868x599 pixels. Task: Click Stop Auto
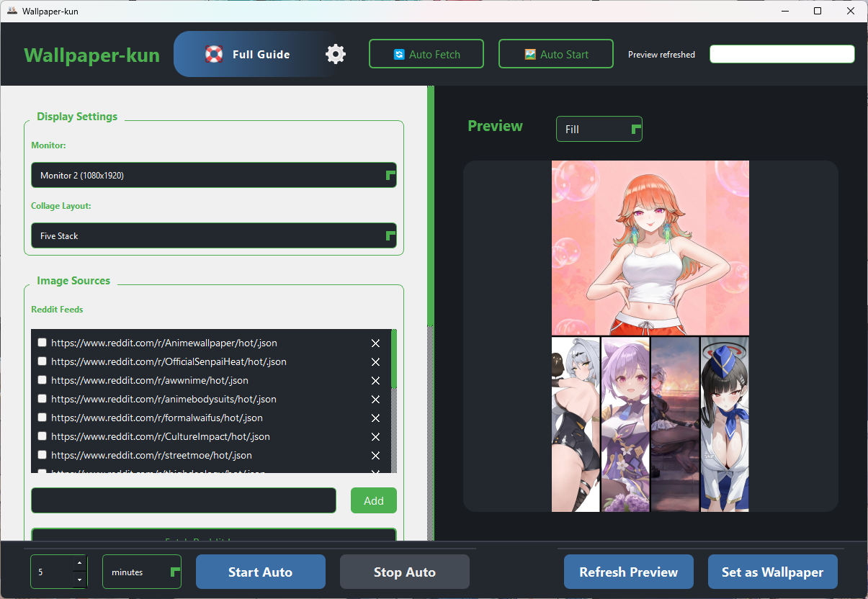405,572
